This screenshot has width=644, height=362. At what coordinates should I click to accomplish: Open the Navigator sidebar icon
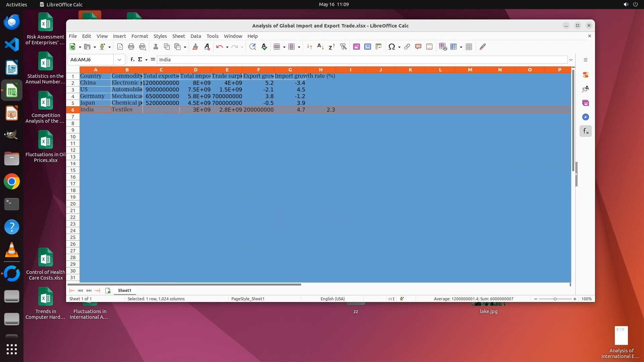(586, 117)
